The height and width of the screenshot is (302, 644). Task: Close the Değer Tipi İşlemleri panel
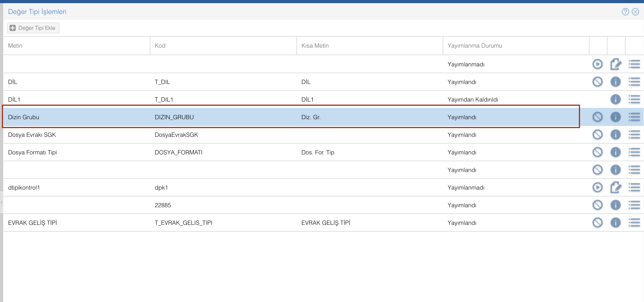pos(635,12)
